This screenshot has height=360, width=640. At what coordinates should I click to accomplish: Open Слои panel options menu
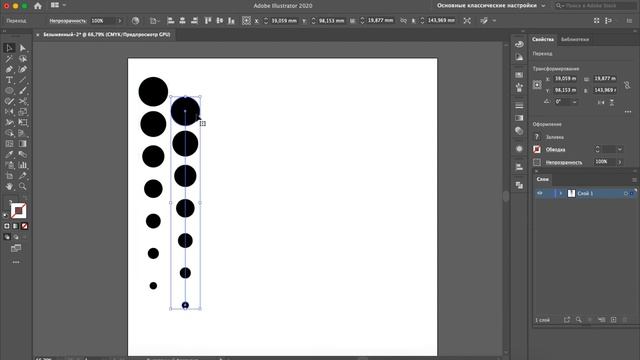pos(634,180)
